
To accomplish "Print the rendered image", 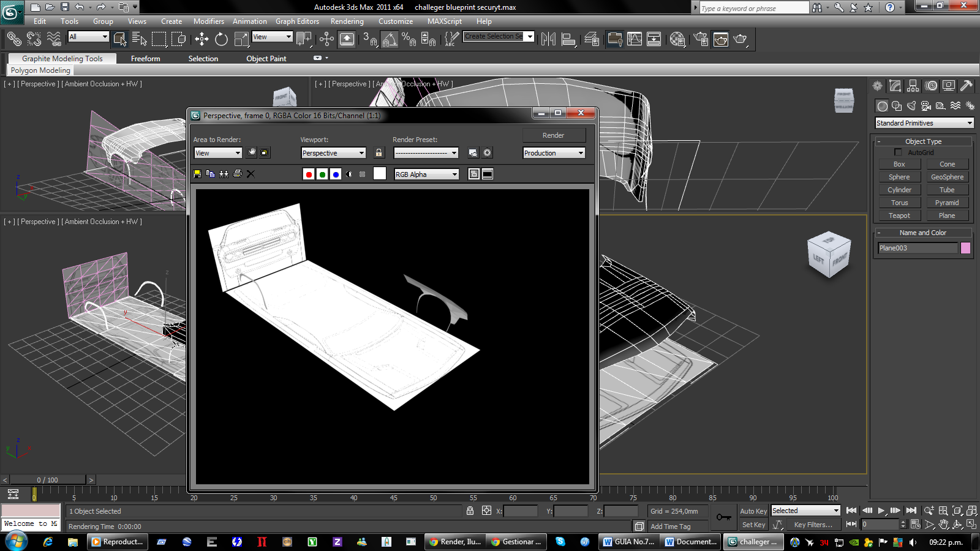I will point(238,174).
